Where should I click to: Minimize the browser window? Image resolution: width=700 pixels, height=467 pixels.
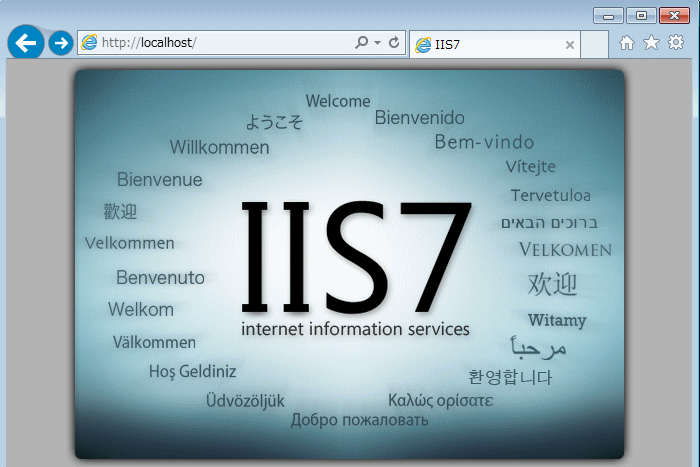click(x=608, y=16)
